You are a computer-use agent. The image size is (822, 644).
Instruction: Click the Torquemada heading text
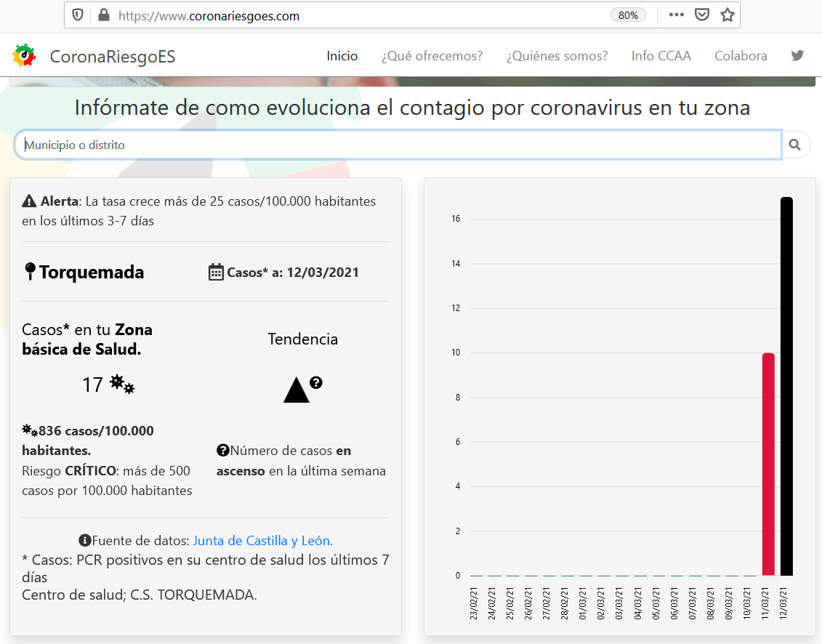[92, 272]
